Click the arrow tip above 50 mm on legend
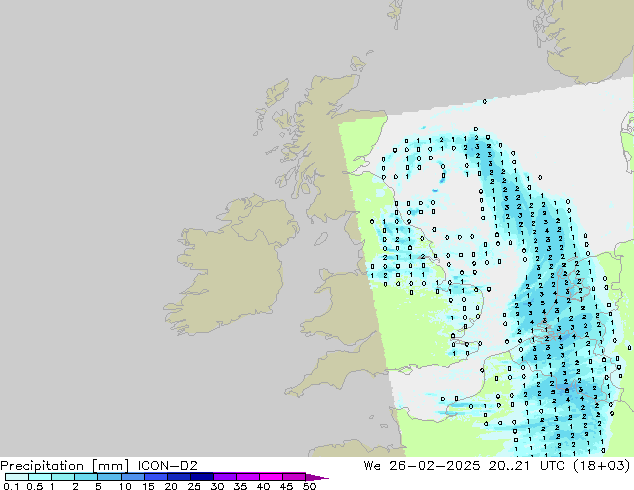The width and height of the screenshot is (634, 490). 317,477
